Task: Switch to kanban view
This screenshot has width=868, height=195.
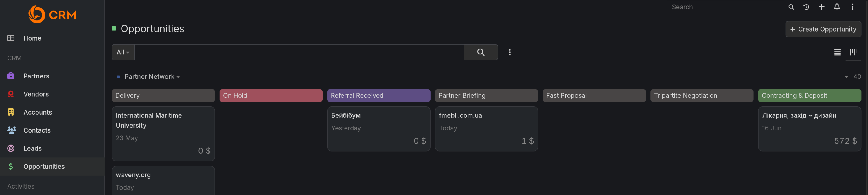Action: pyautogui.click(x=853, y=52)
